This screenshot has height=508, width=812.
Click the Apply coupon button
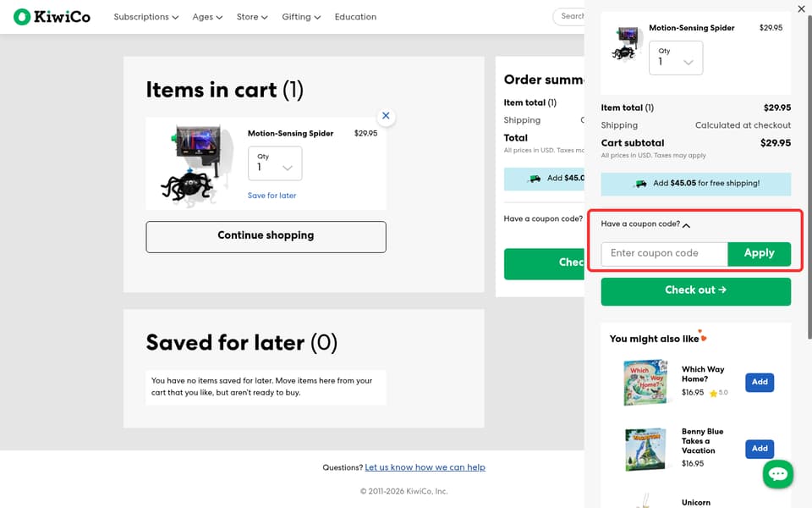pos(760,253)
